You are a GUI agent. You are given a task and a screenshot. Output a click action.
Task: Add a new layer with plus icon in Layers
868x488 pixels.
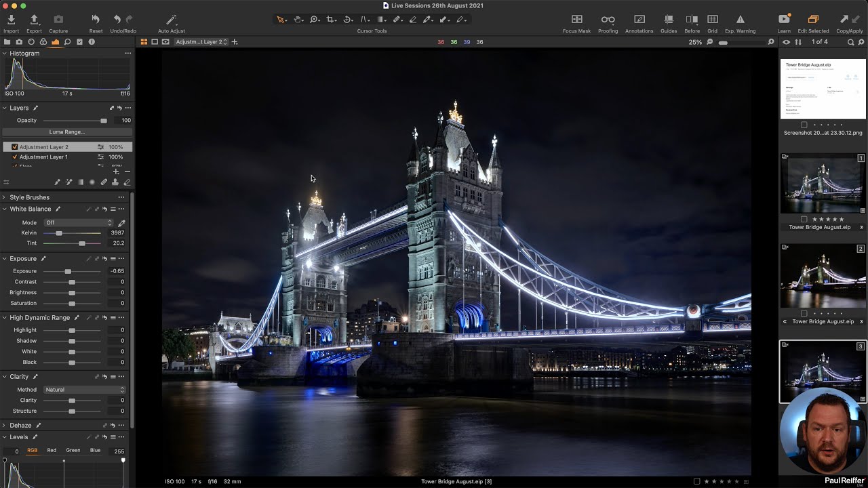click(116, 171)
